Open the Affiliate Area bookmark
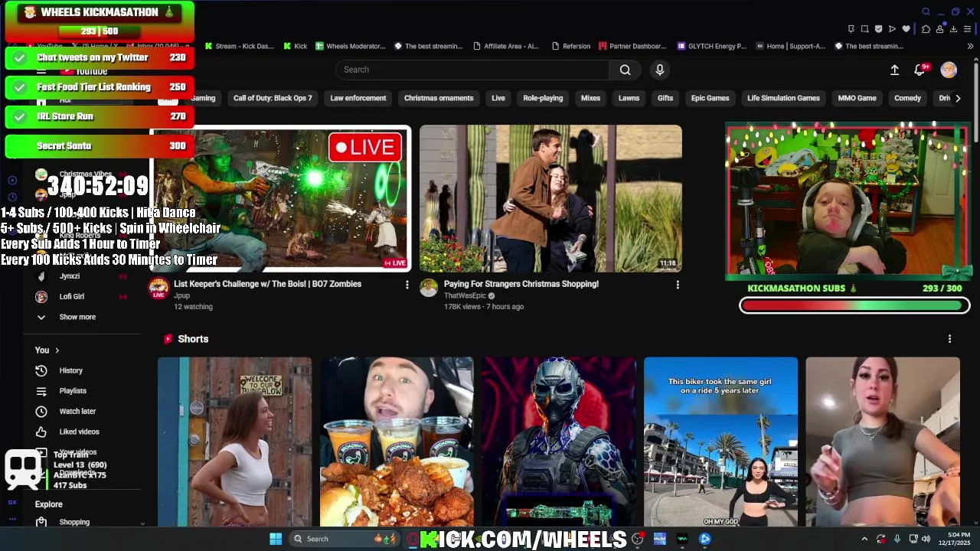 [506, 46]
